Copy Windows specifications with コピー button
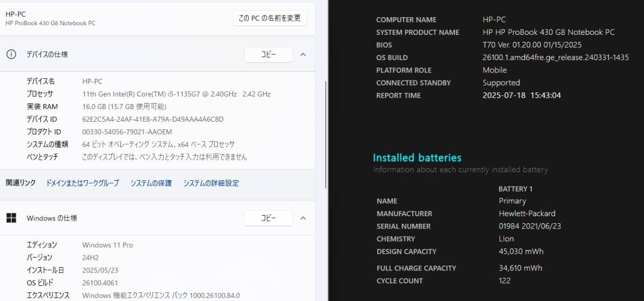The height and width of the screenshot is (301, 644). pos(268,218)
